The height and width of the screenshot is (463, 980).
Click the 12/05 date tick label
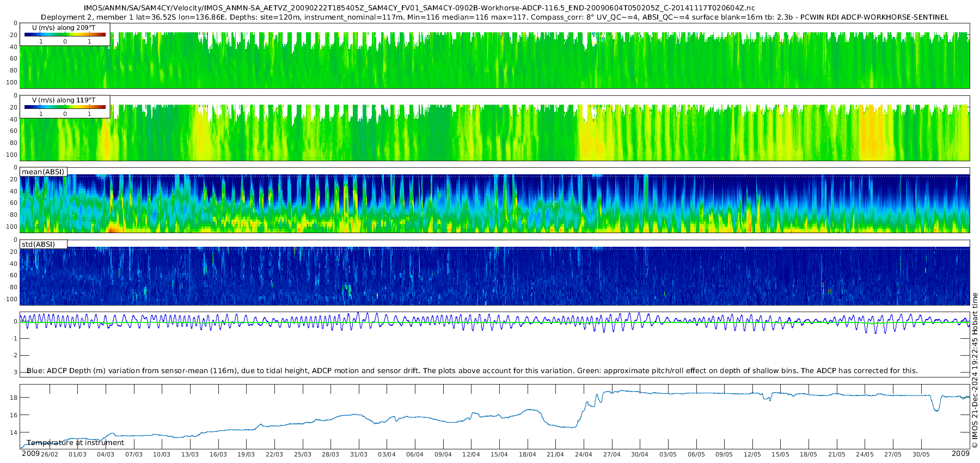pos(752,454)
